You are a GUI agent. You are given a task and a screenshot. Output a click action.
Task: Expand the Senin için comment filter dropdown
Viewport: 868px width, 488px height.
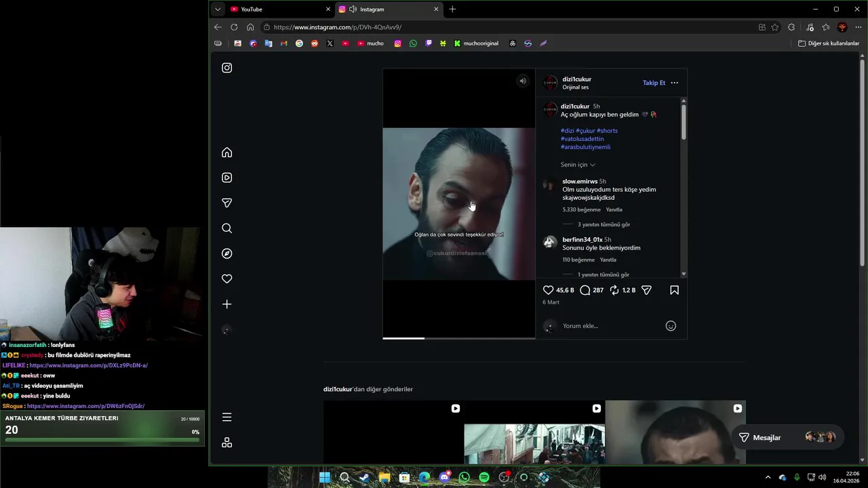coord(578,165)
